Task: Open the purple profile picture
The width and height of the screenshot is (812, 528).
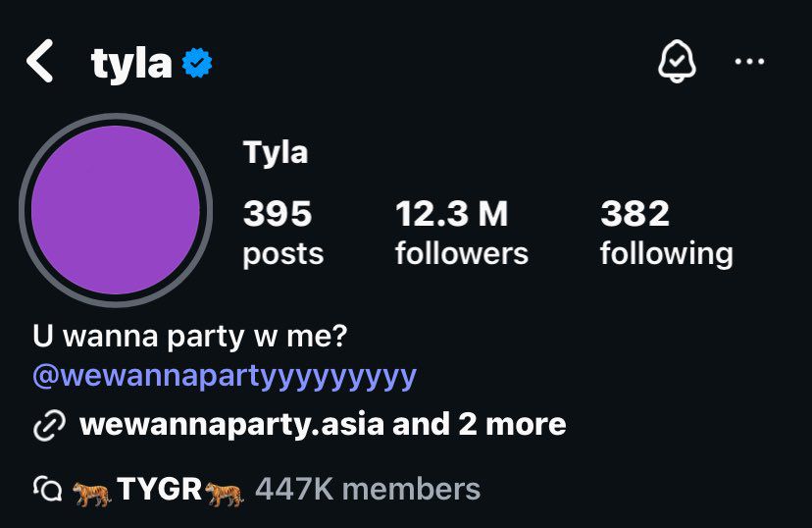Action: (x=116, y=209)
